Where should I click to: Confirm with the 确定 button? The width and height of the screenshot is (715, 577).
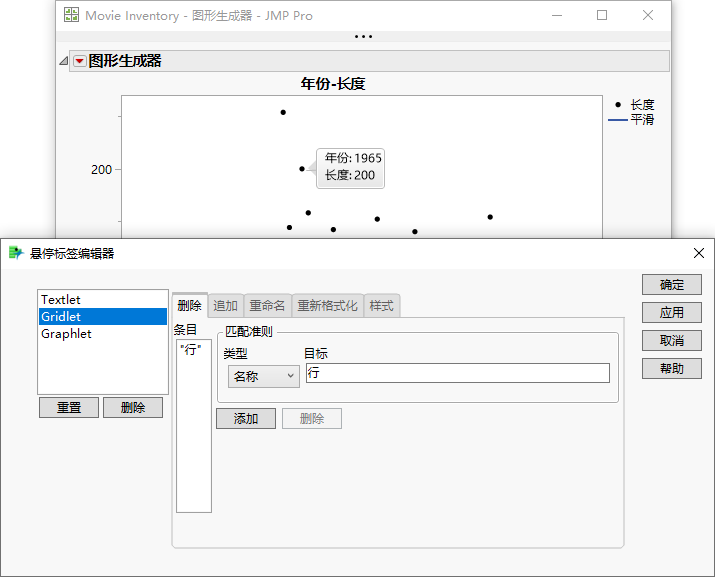672,285
